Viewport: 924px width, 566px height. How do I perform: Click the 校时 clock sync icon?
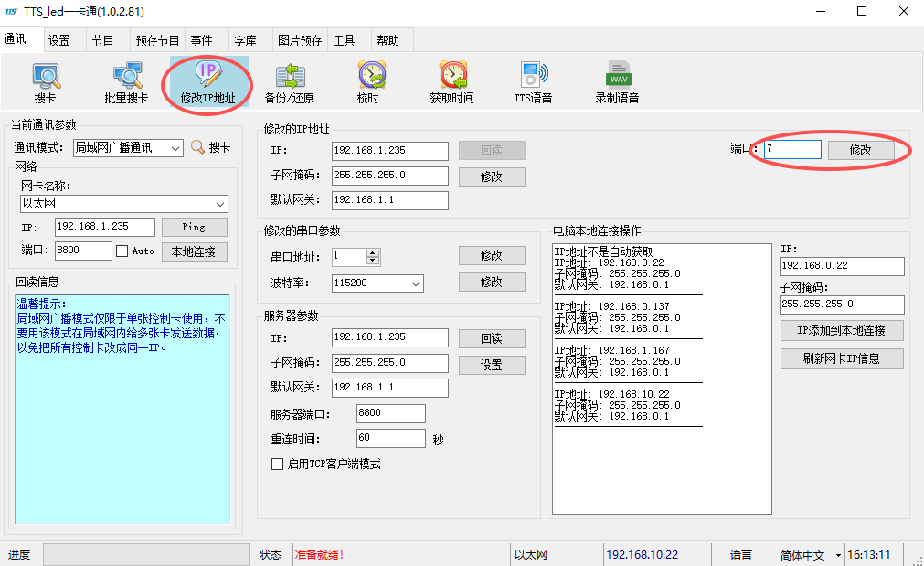(371, 82)
